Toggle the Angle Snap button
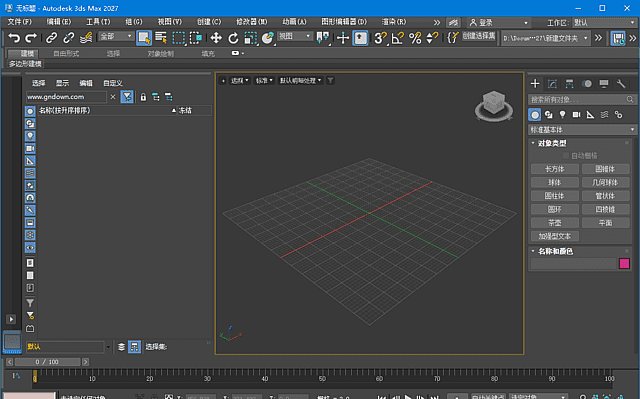 (398, 38)
